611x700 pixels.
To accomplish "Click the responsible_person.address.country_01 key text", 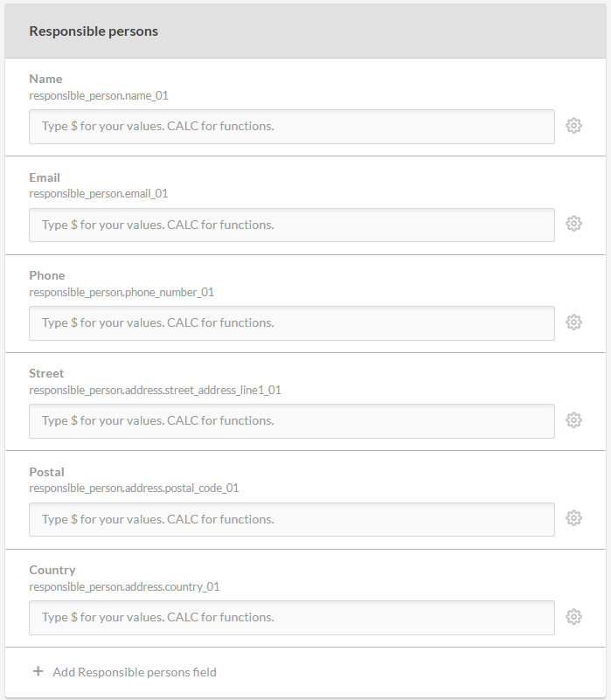I will click(124, 586).
